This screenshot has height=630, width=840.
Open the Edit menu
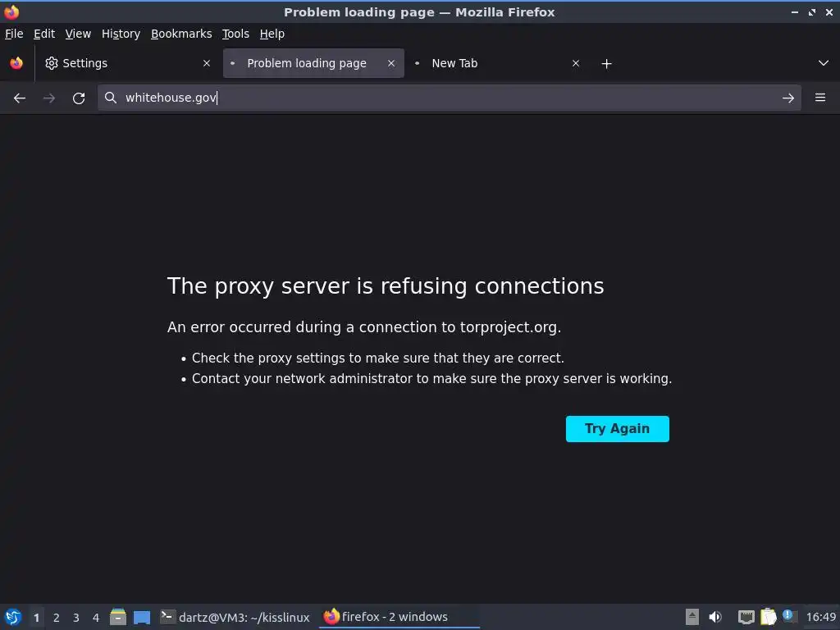point(44,34)
